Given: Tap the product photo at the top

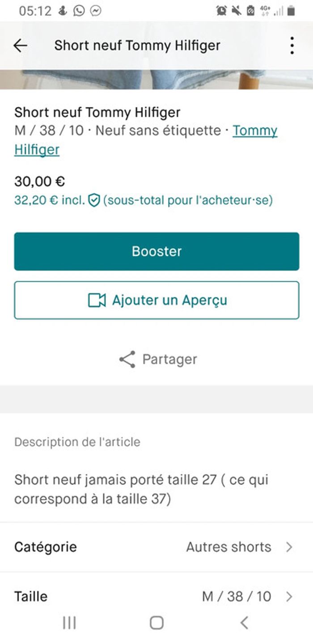Looking at the screenshot, I should tap(156, 80).
